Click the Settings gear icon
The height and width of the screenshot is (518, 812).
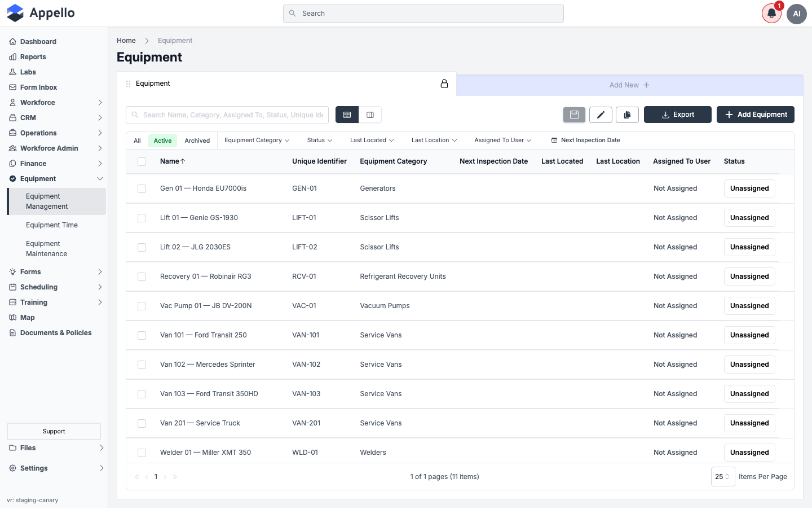(12, 468)
